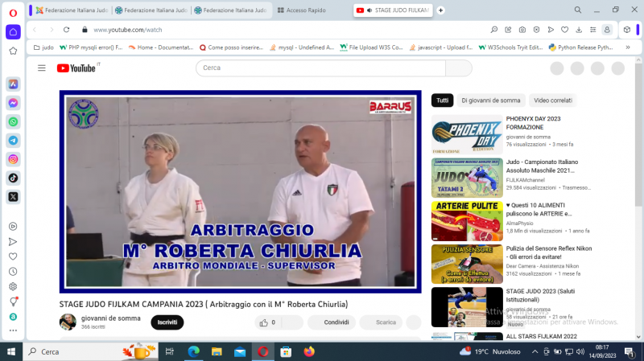Go to YouTube home via the logo
This screenshot has height=361, width=644.
pos(76,68)
